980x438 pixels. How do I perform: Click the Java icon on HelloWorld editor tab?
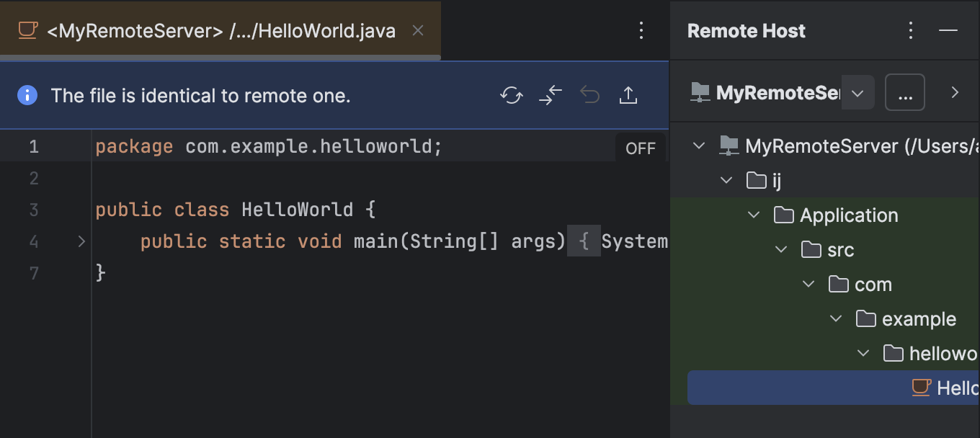tap(27, 30)
